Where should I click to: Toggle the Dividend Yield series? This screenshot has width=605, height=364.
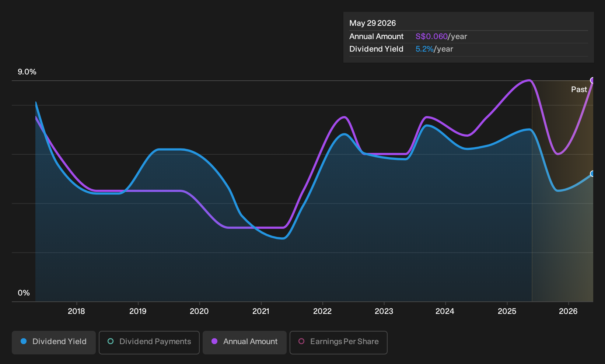click(54, 342)
